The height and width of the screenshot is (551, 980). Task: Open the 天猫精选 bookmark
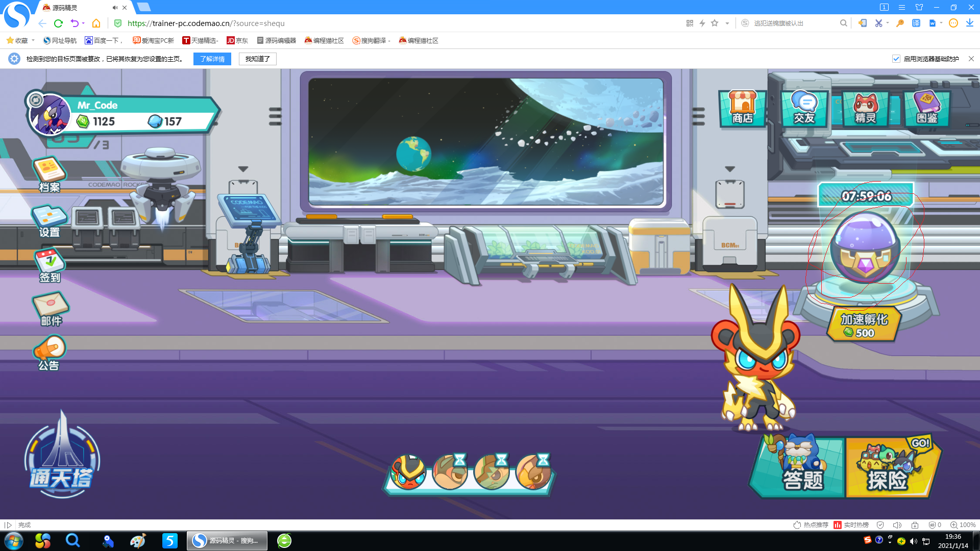[200, 41]
